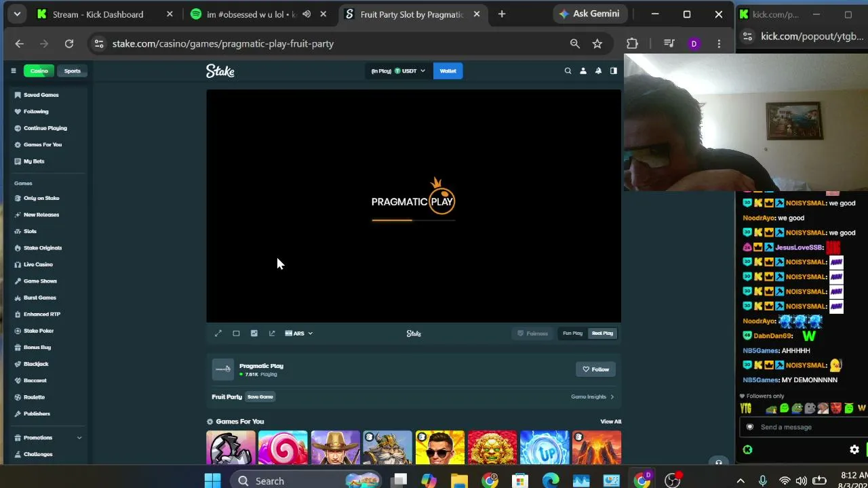This screenshot has height=488, width=868.
Task: Close the Fruit Party Slot tab
Action: click(477, 14)
